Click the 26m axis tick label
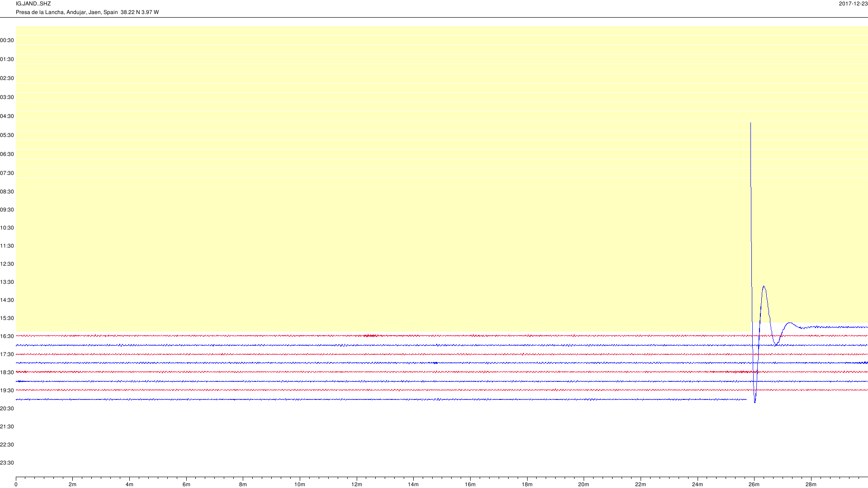The width and height of the screenshot is (868, 488). [x=754, y=484]
